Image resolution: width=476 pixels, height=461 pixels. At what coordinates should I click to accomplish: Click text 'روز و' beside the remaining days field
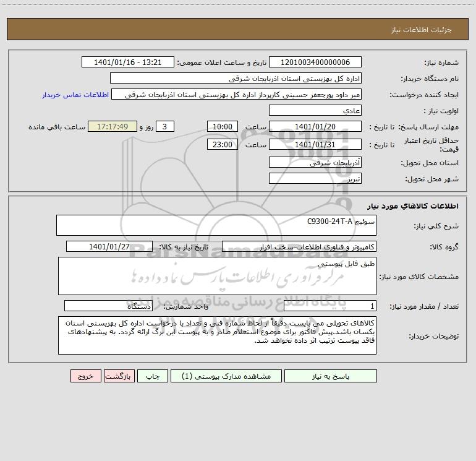(147, 127)
